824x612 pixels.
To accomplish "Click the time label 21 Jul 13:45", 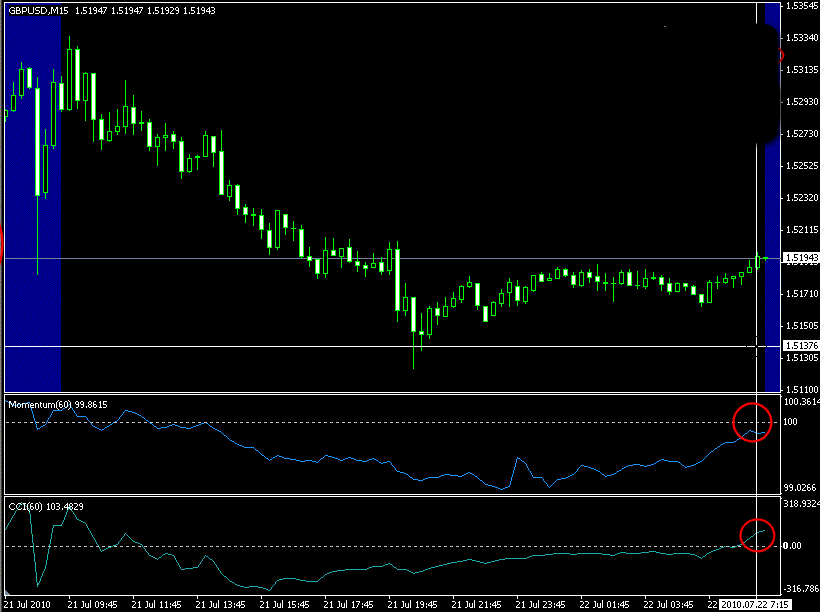I will [220, 605].
